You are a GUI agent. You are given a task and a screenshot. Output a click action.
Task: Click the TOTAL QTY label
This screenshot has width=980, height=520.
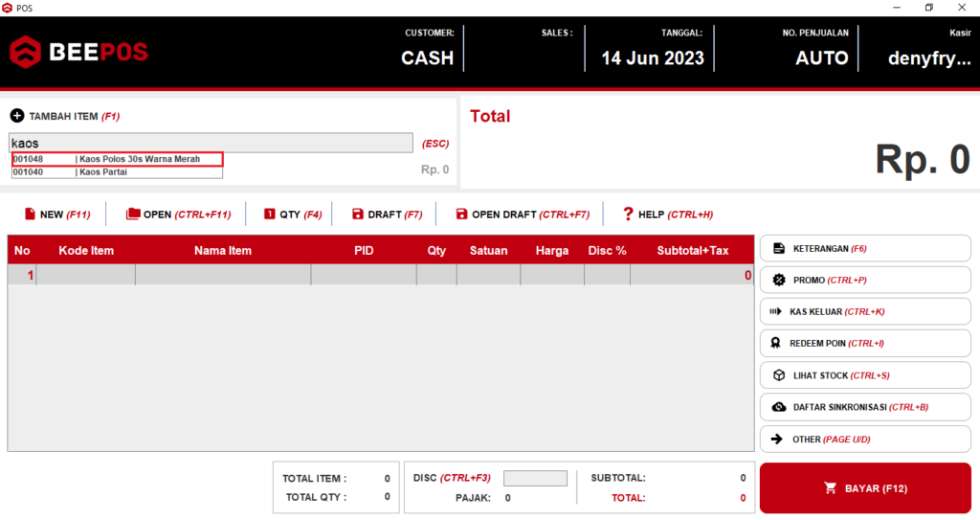[x=316, y=497]
